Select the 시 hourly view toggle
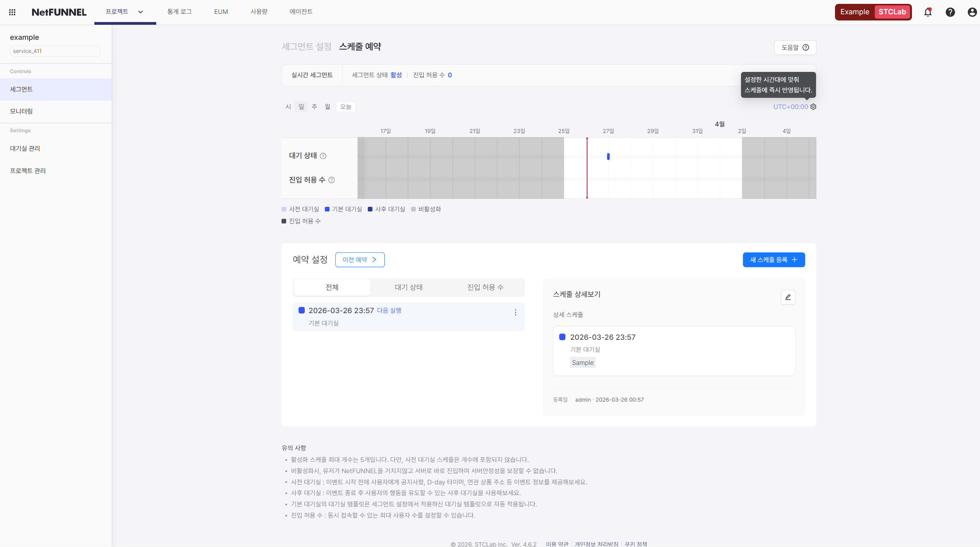Image resolution: width=980 pixels, height=547 pixels. (288, 107)
